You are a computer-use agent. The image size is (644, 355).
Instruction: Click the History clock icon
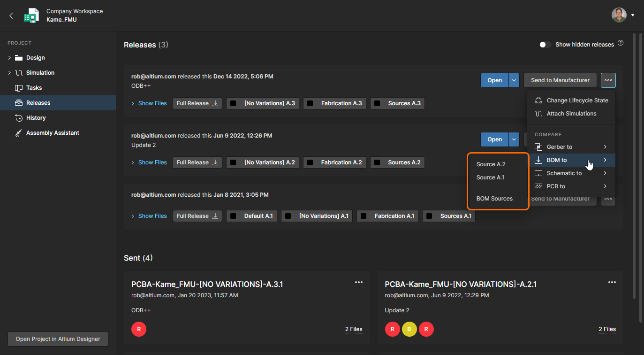tap(19, 118)
